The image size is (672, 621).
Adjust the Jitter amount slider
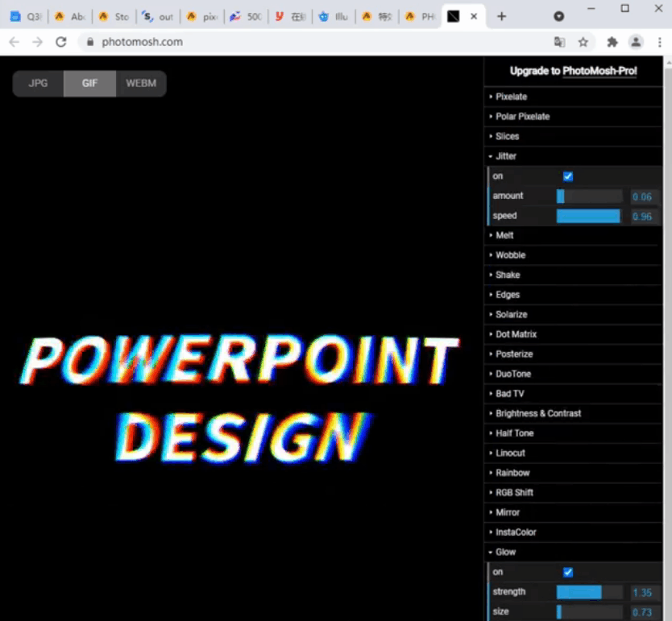(x=589, y=197)
